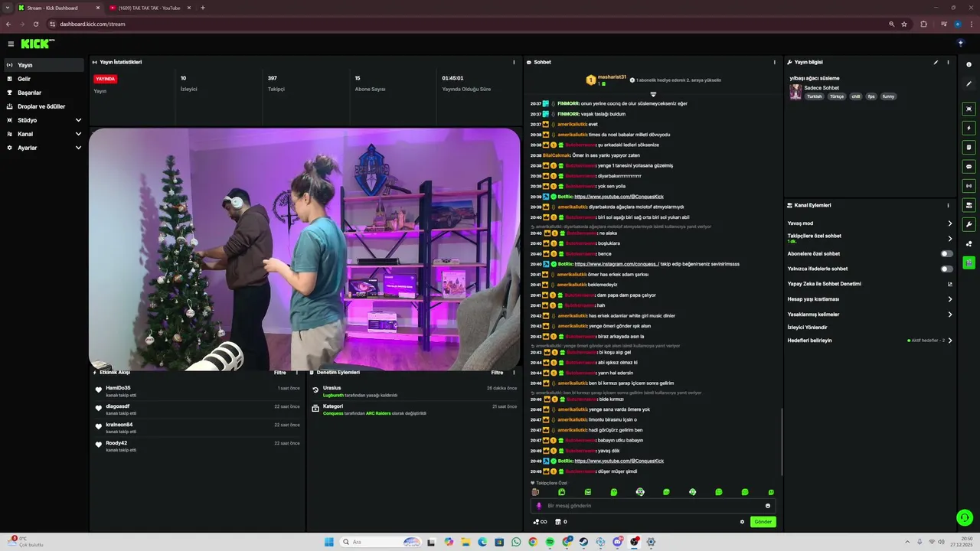Click the Turkish tag chip
The image size is (980, 551).
814,96
